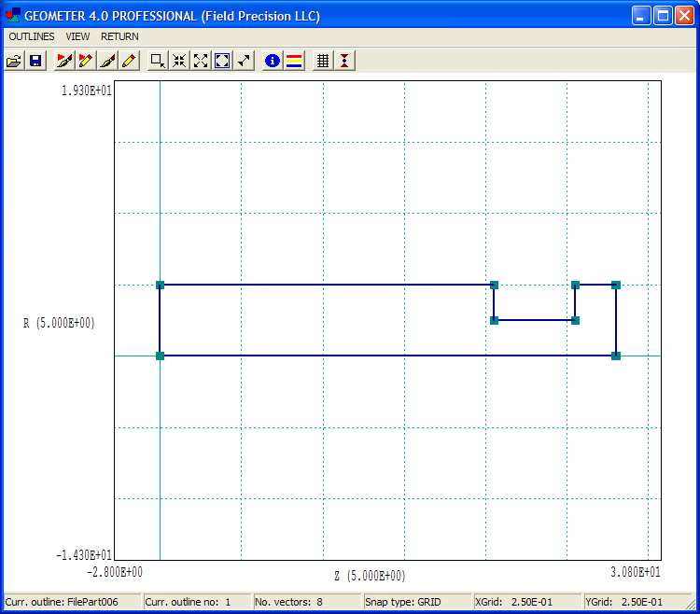Click the expand view arrows icon
700x614 pixels.
201,61
